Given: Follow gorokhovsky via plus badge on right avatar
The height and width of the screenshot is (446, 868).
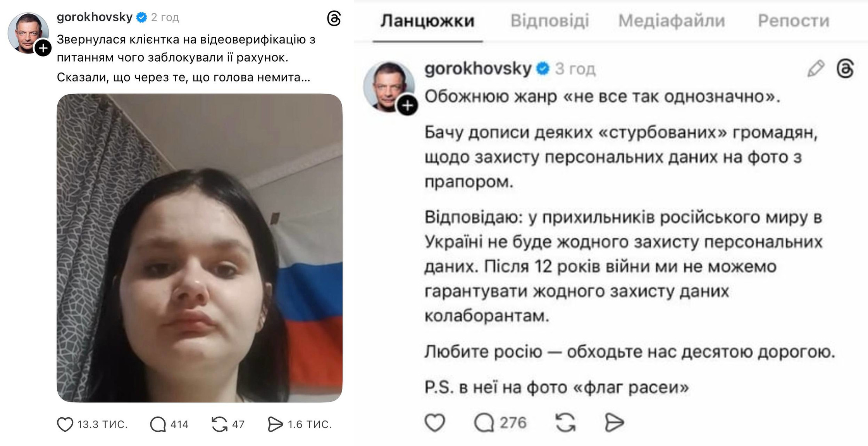Looking at the screenshot, I should (408, 105).
